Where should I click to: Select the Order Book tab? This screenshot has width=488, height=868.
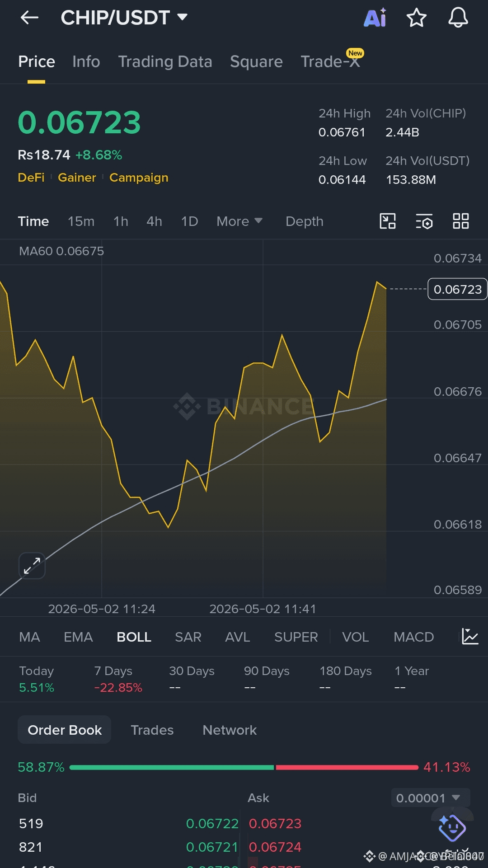[x=65, y=730]
